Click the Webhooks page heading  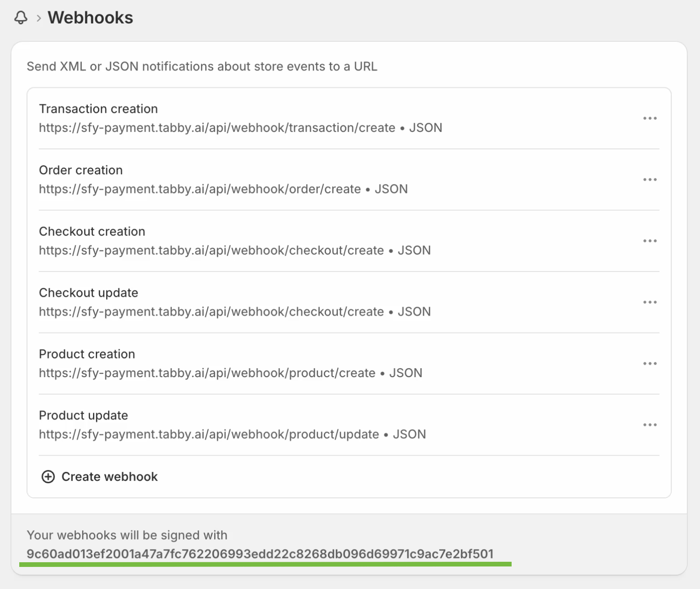click(x=90, y=18)
